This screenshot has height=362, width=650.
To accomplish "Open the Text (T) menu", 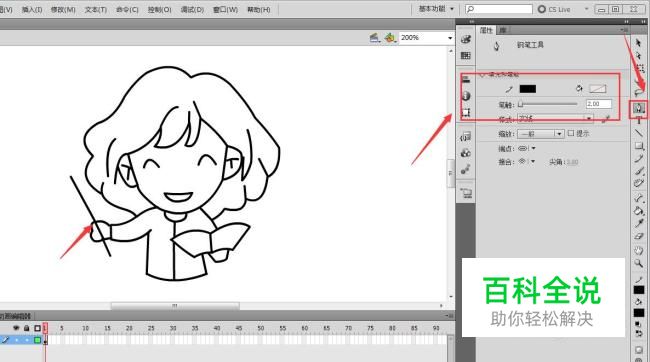I will (x=96, y=9).
